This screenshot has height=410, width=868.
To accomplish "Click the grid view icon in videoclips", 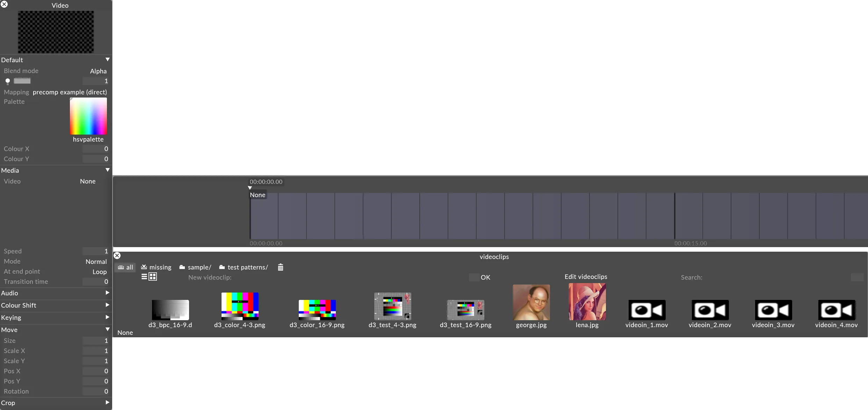I will [153, 276].
